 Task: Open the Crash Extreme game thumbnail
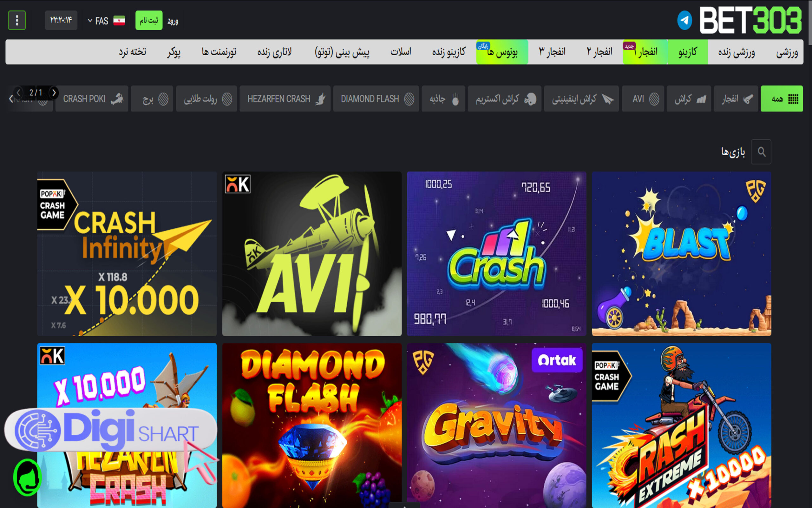pyautogui.click(x=681, y=425)
